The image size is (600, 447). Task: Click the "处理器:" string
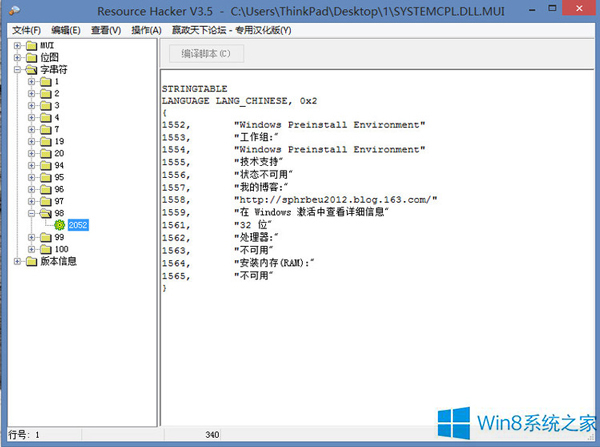point(256,237)
